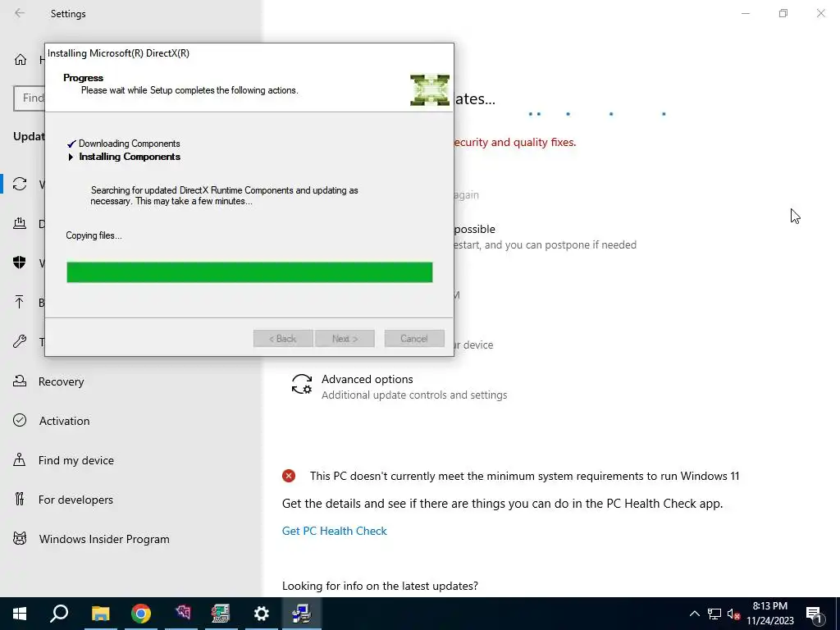This screenshot has height=630, width=840.
Task: Switch to DirectX installer taskbar icon
Action: (x=302, y=614)
